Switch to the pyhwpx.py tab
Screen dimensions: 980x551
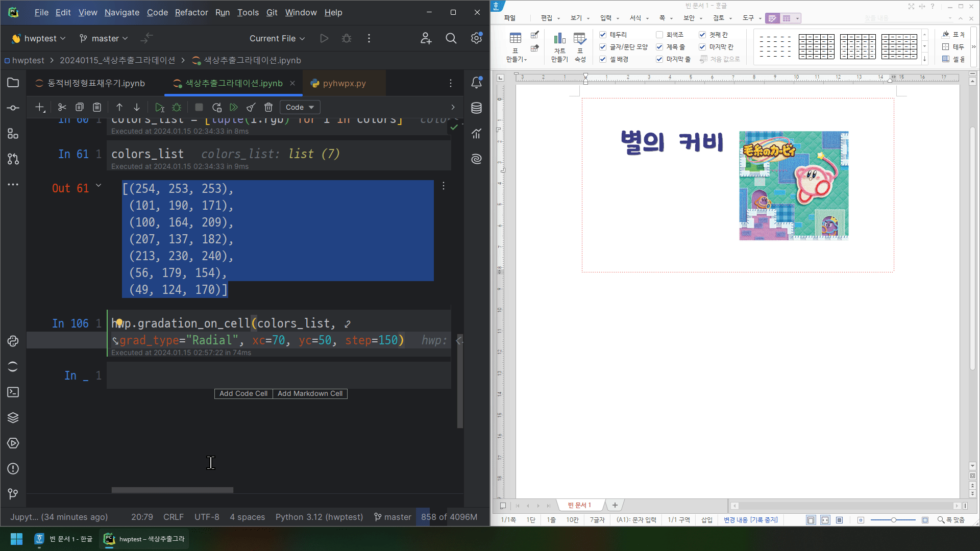click(344, 83)
